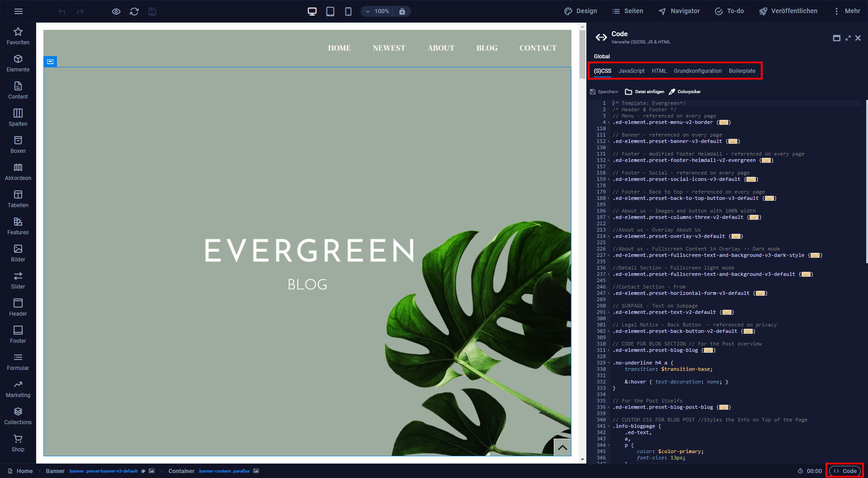Open Formular in the sidebar
The width and height of the screenshot is (868, 478).
[18, 362]
